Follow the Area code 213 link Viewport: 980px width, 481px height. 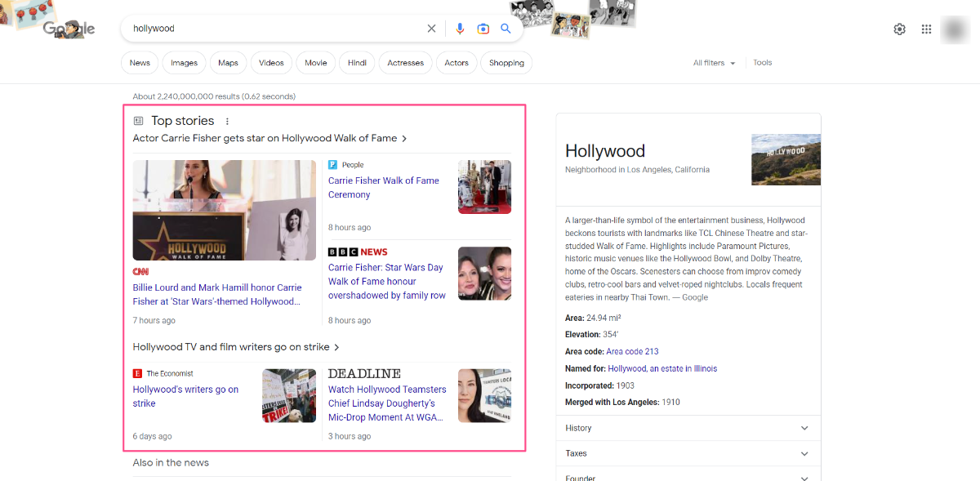(x=632, y=352)
